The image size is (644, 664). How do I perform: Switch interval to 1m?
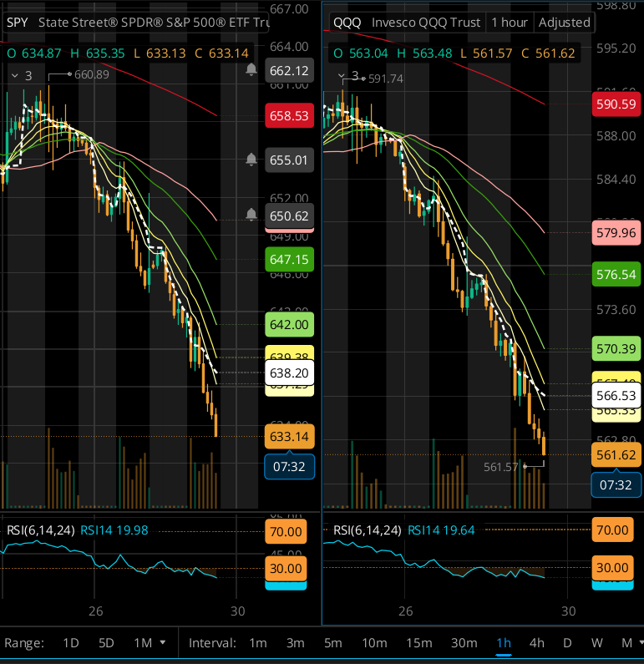(x=258, y=643)
